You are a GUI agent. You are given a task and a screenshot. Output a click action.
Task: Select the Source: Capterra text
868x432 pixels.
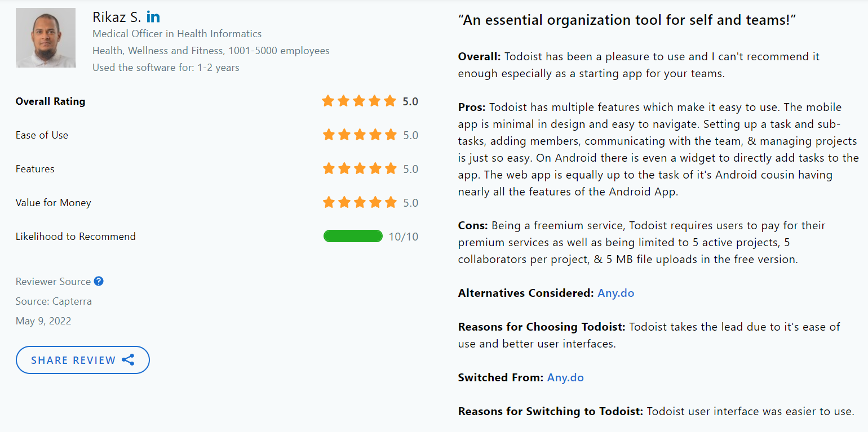pyautogui.click(x=54, y=301)
